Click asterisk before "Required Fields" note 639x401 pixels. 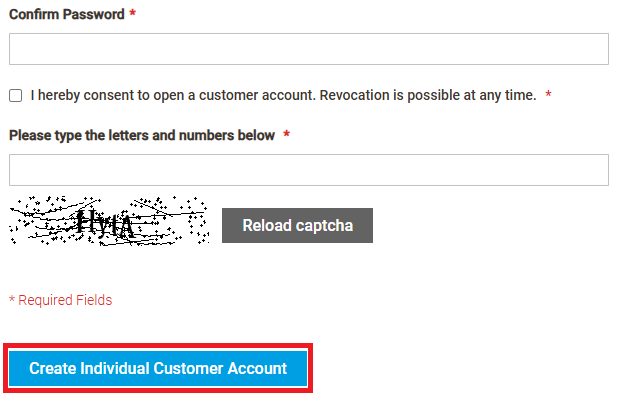coord(12,300)
